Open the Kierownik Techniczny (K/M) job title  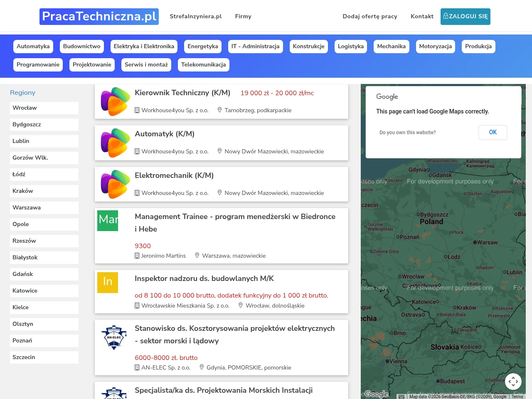(182, 93)
